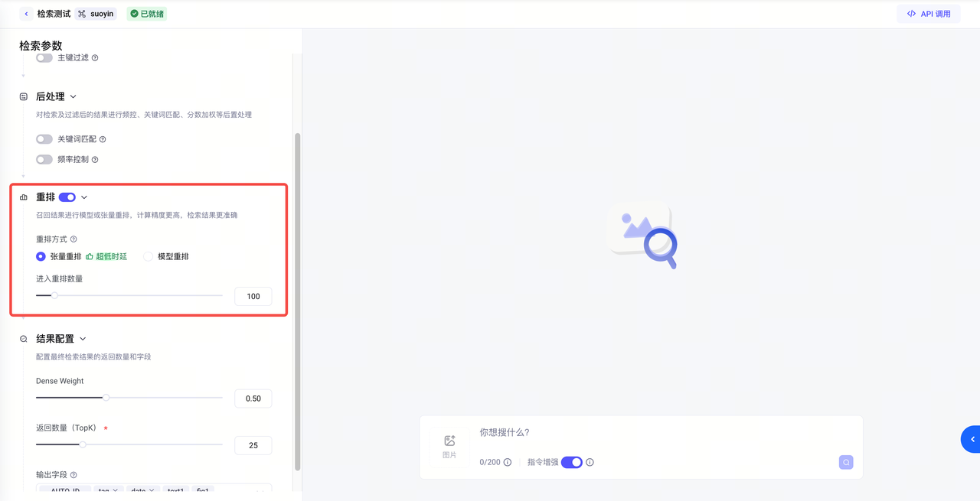This screenshot has height=501, width=980.
Task: Click the blue side-panel expand arrow
Action: (x=971, y=439)
